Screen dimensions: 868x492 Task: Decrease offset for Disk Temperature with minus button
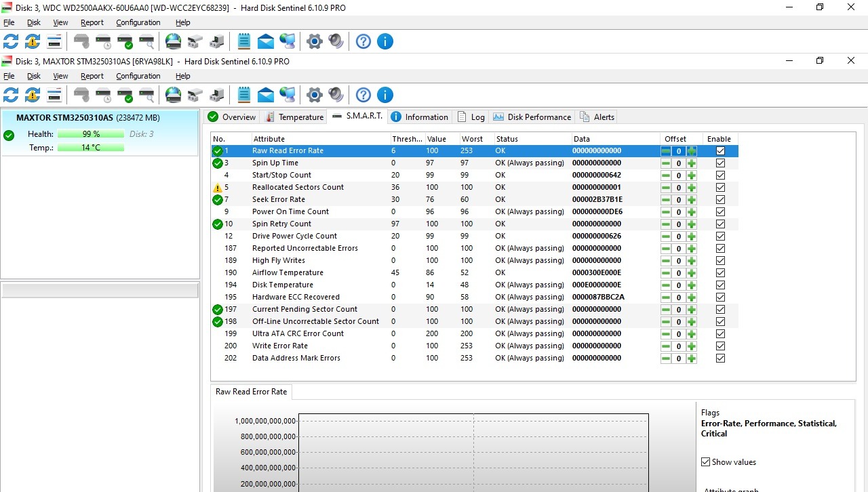click(x=666, y=285)
